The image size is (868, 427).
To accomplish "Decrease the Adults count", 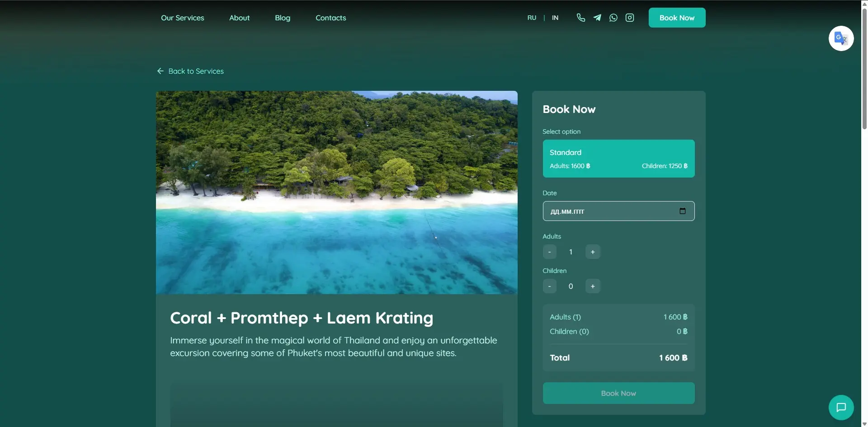I will [x=549, y=252].
